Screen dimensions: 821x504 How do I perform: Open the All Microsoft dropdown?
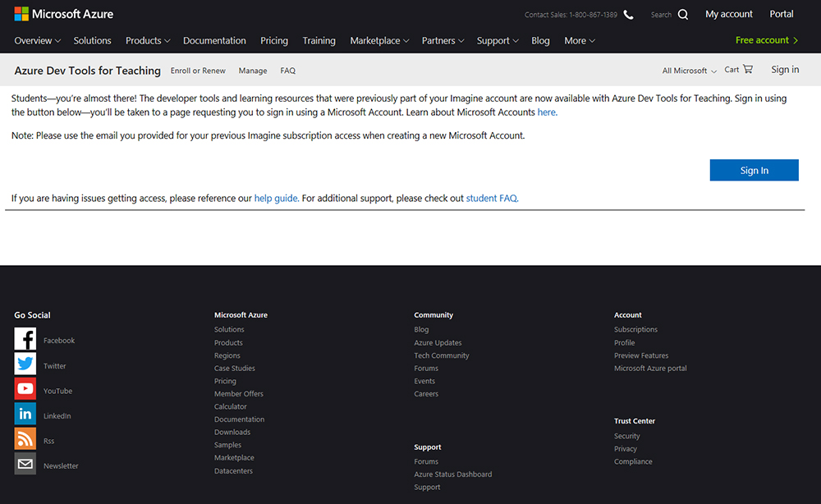tap(690, 71)
